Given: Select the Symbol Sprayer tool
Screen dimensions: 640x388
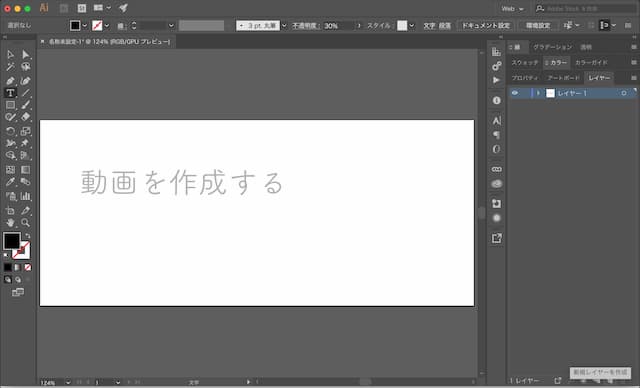Looking at the screenshot, I should pyautogui.click(x=10, y=196).
